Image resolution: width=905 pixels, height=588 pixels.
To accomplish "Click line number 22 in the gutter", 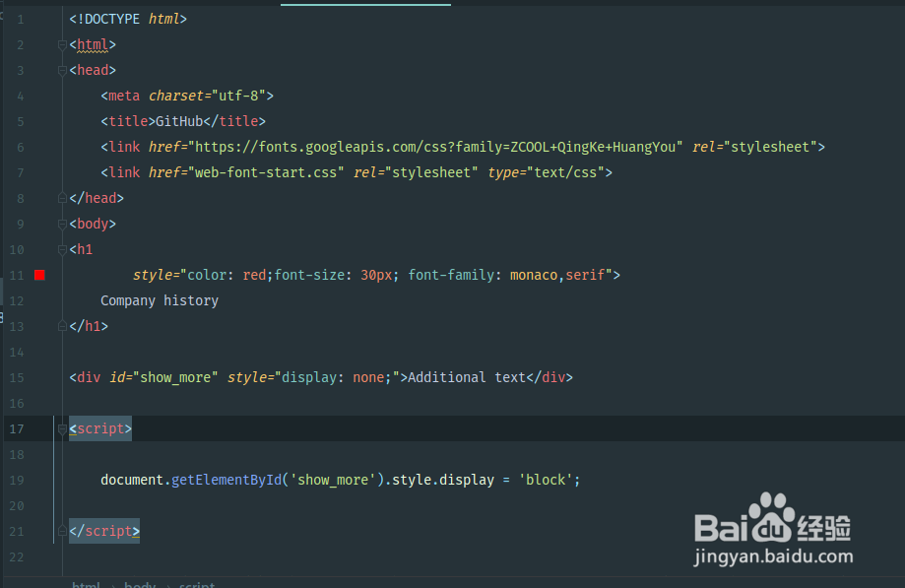I will click(x=17, y=557).
